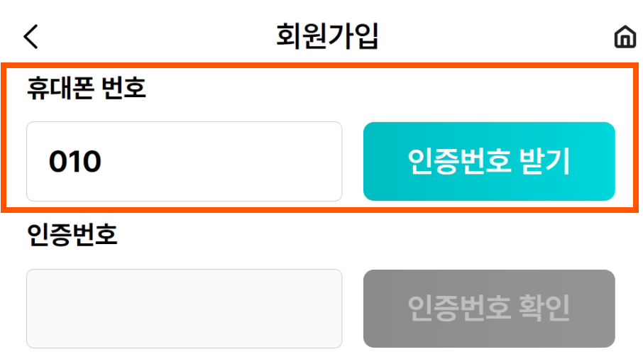Tap the 휴대폰 번호 heading text
This screenshot has height=364, width=643.
tap(86, 89)
